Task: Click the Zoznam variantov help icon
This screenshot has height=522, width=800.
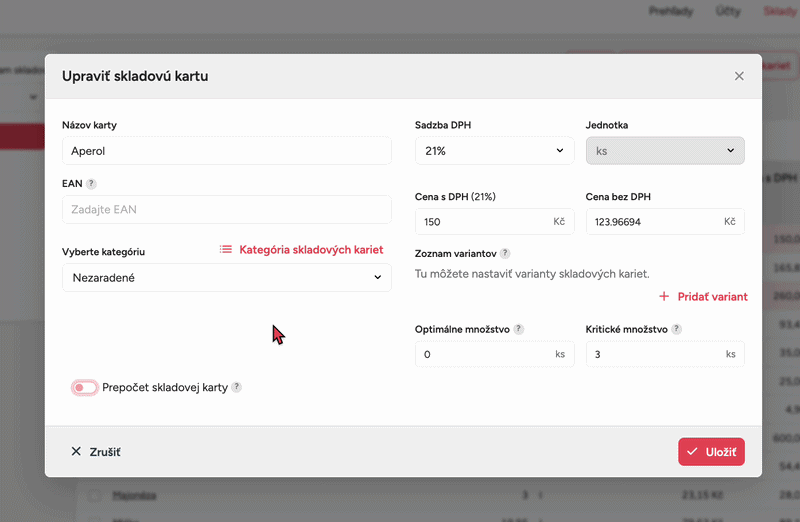Action: click(x=505, y=254)
